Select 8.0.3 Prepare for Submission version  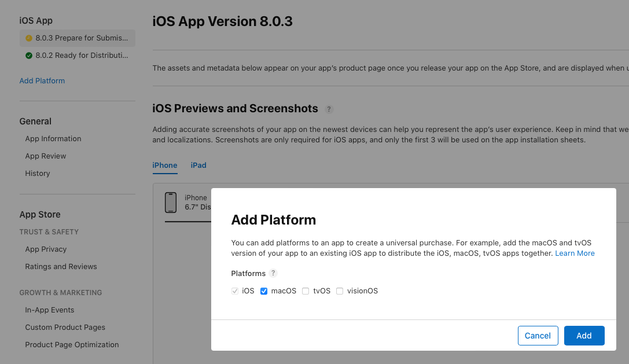pos(78,38)
